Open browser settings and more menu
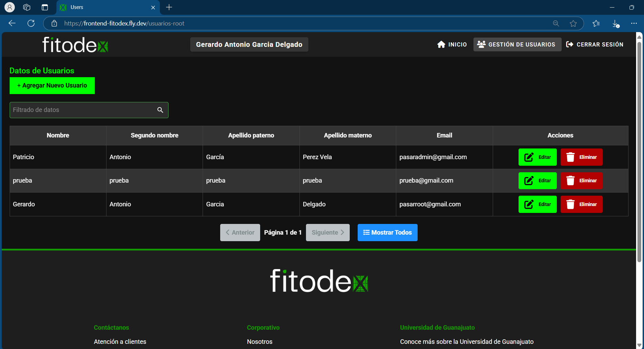The image size is (644, 349). [x=634, y=23]
